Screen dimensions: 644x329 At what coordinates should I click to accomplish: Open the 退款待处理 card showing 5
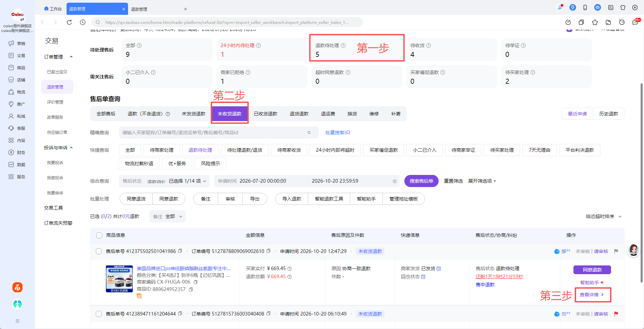click(357, 49)
